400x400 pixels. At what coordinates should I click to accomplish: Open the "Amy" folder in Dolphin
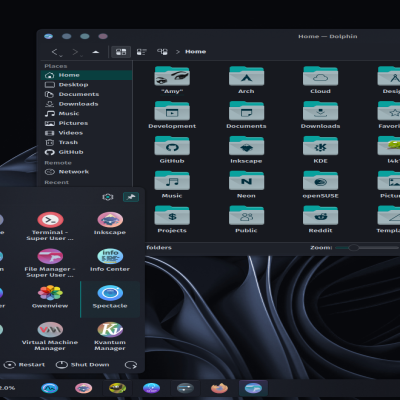(x=172, y=80)
